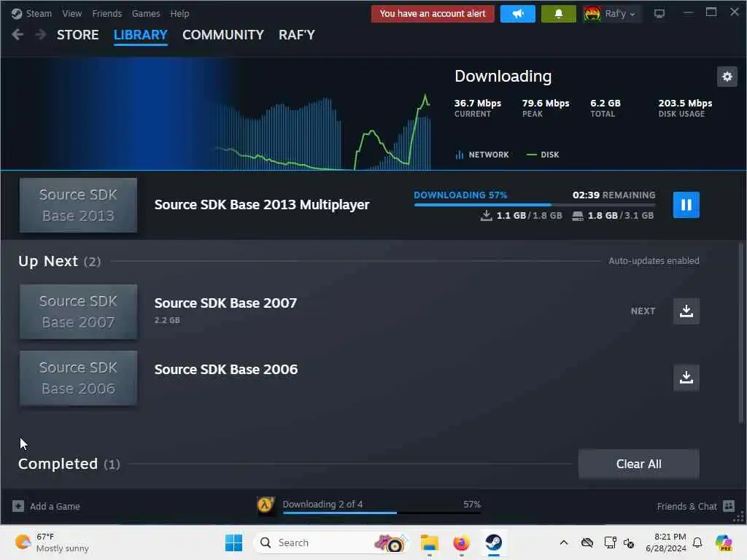Open the Friends & Chat grid icon
Screen dimensions: 747x560
pos(729,506)
